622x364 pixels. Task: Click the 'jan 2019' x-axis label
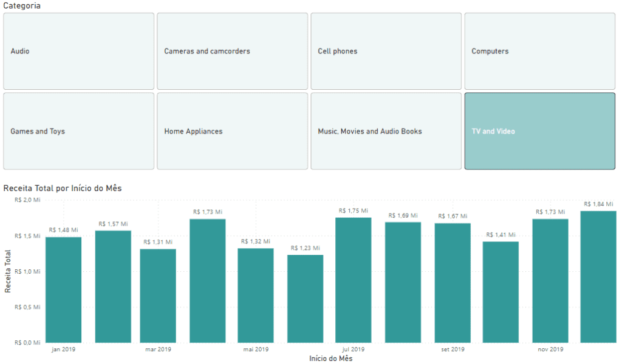pos(63,349)
